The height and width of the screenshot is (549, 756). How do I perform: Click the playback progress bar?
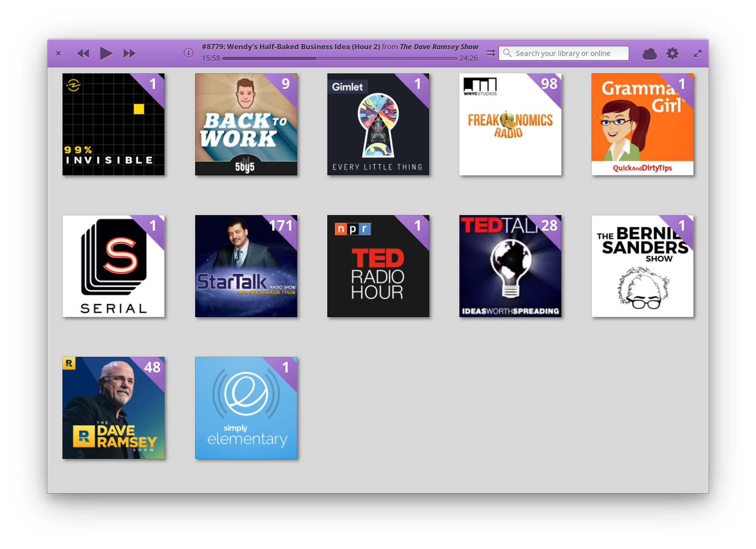[x=339, y=59]
